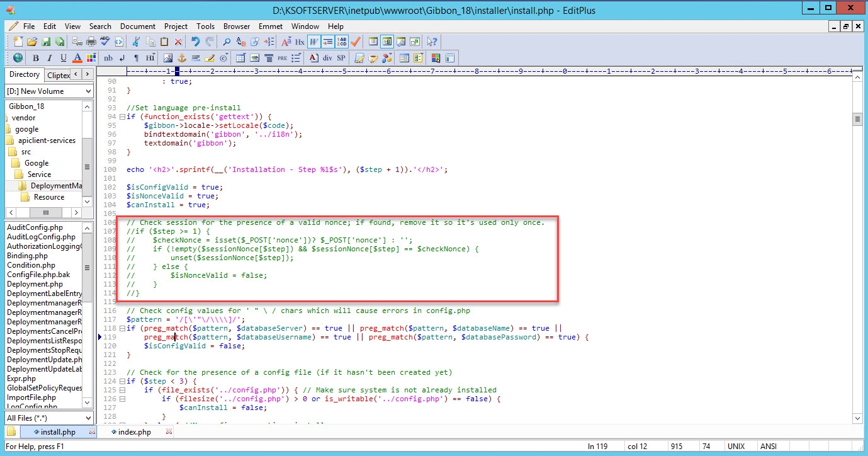Close the index.php tab
The image size is (868, 456).
tap(169, 432)
